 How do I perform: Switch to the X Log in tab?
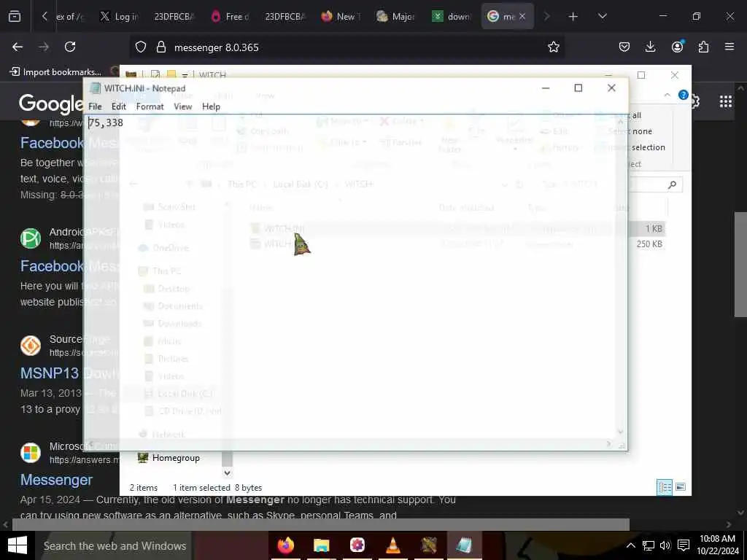pos(119,17)
